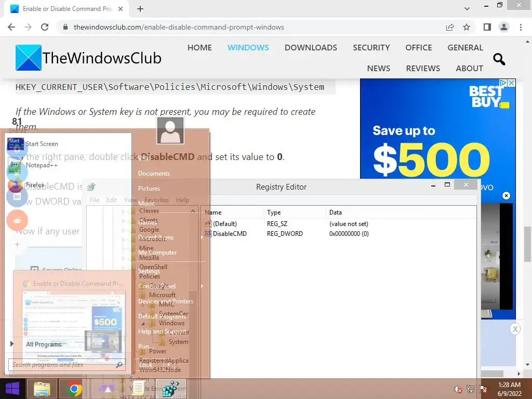Open a new browser tab
The width and height of the screenshot is (532, 399).
click(x=140, y=9)
